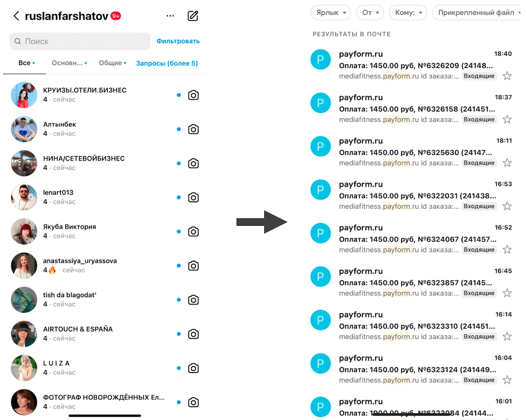Open the От filter dropdown
The height and width of the screenshot is (420, 527).
pos(370,13)
